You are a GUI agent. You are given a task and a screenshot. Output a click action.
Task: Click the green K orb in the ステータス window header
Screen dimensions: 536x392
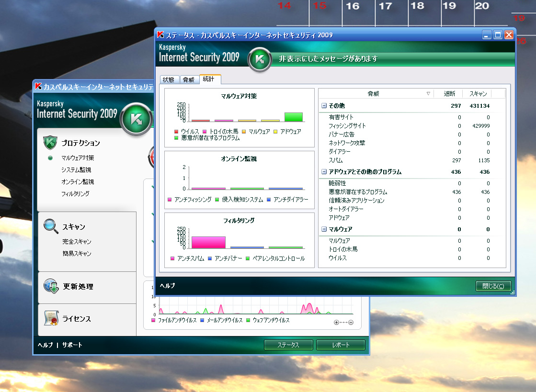coord(260,59)
